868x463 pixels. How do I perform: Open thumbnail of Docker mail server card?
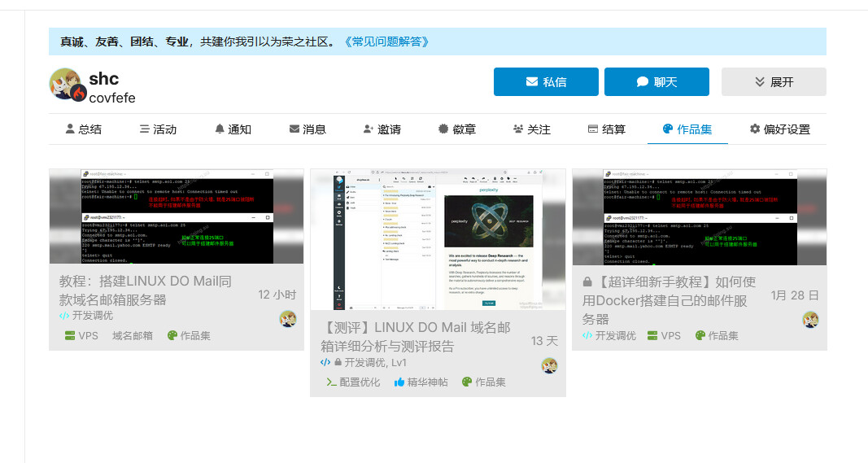click(x=700, y=216)
